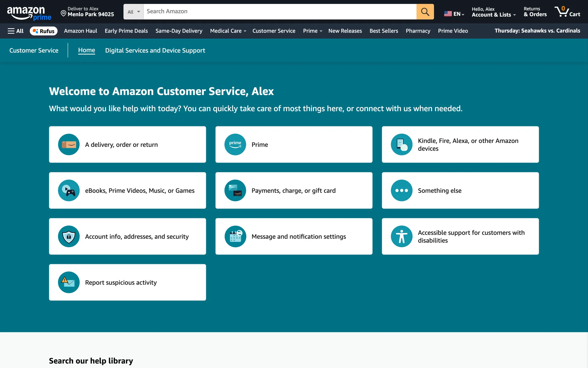Image resolution: width=588 pixels, height=368 pixels.
Task: Switch to Digital Services and Device Support tab
Action: pyautogui.click(x=155, y=51)
